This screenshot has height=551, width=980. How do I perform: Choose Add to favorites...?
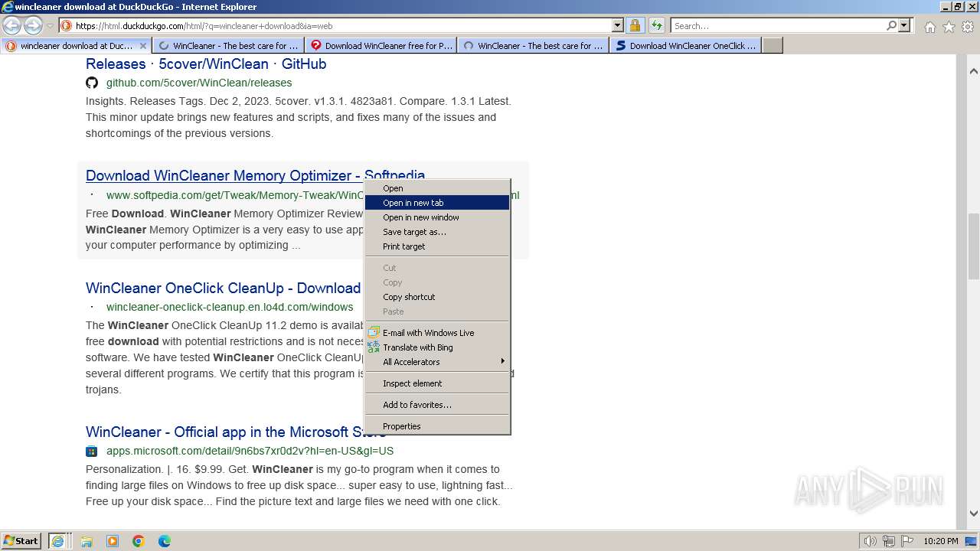[437, 405]
